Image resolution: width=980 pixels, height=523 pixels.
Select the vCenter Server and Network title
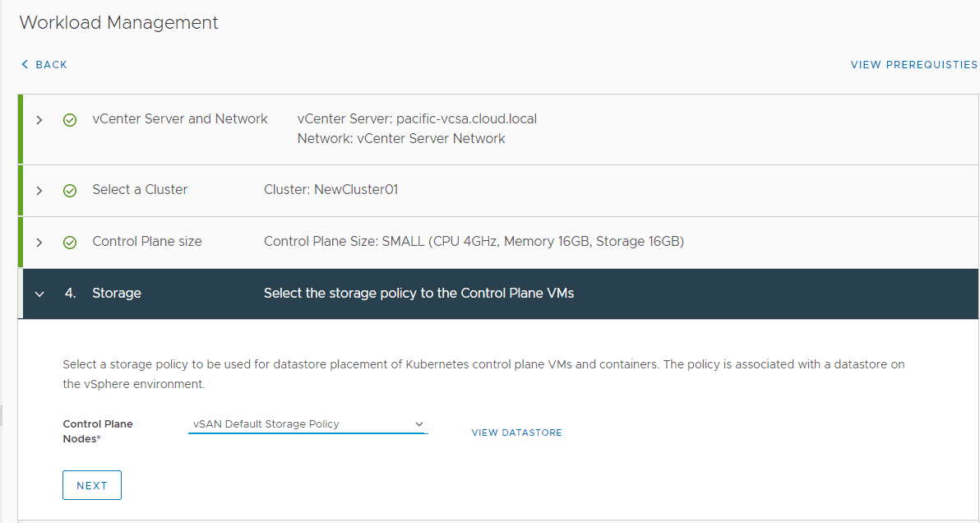tap(180, 119)
